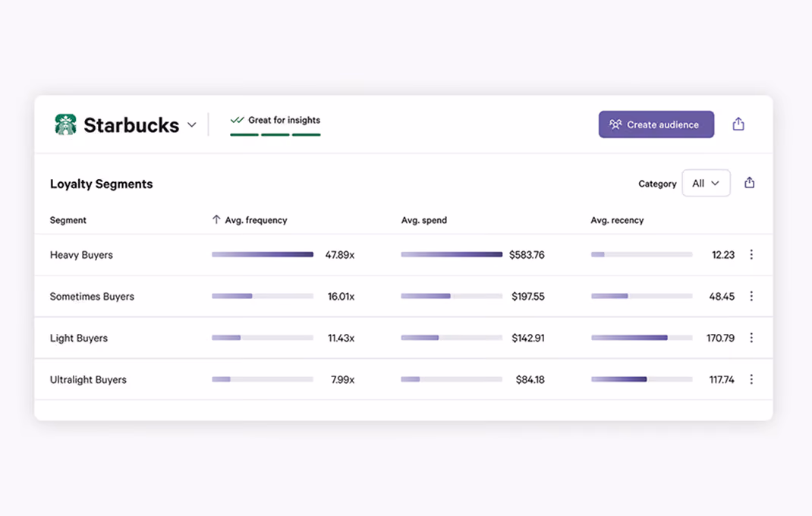Screen dimensions: 812x516
Task: Click the share icon beside Create audience
Action: pyautogui.click(x=738, y=124)
